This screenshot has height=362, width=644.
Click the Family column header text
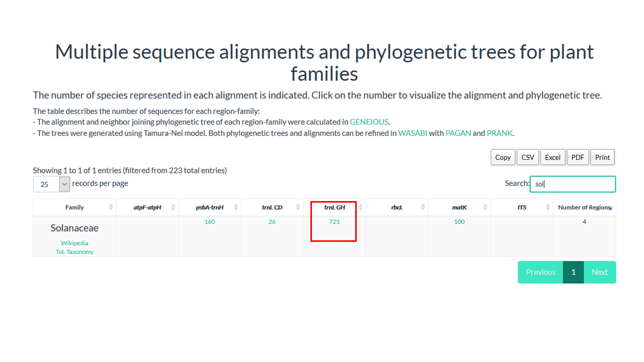pos(74,207)
